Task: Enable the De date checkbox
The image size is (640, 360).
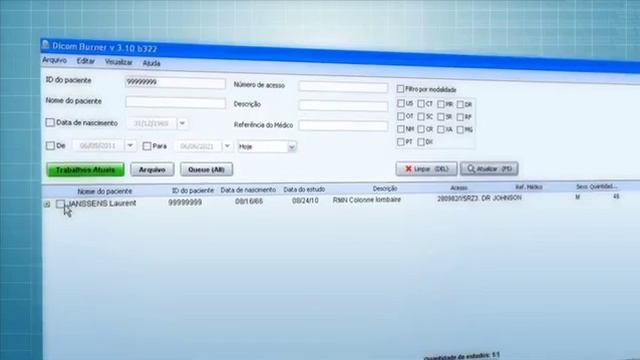Action: (50, 145)
